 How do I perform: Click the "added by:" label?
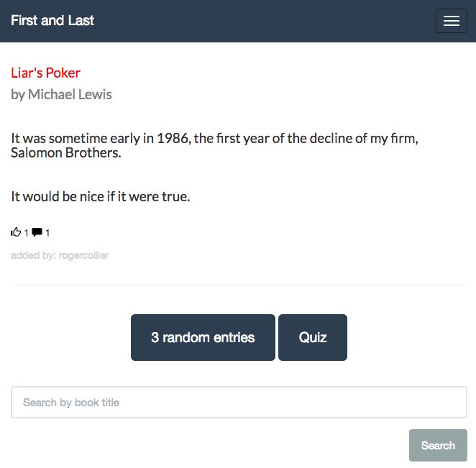click(34, 255)
